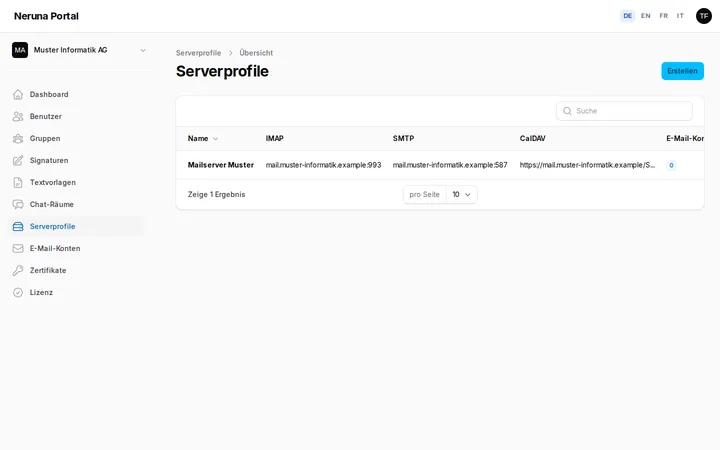Click the Signaturen pencil icon
Viewport: 720px width, 450px height.
pos(18,161)
